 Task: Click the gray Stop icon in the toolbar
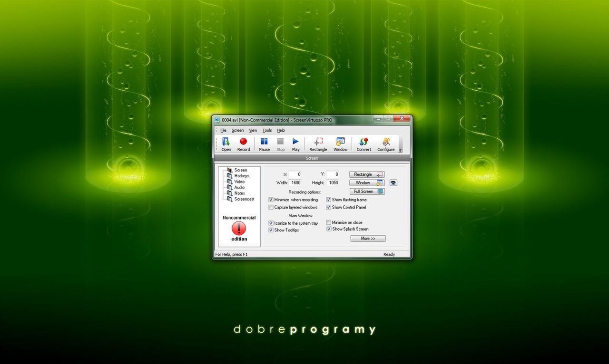(x=281, y=144)
